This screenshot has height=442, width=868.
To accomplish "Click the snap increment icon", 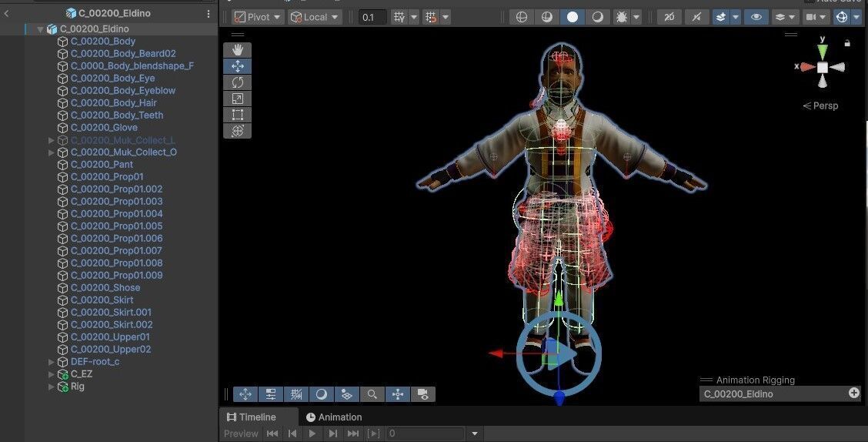I will tap(431, 17).
